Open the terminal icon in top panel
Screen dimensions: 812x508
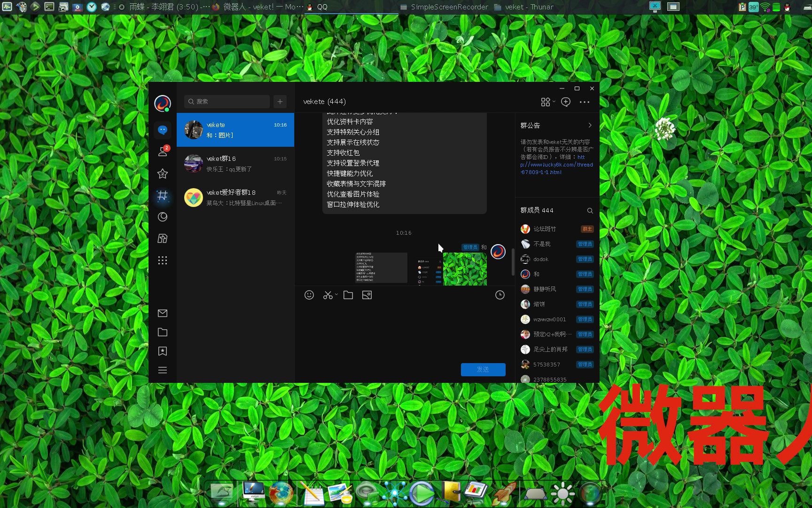pyautogui.click(x=49, y=7)
